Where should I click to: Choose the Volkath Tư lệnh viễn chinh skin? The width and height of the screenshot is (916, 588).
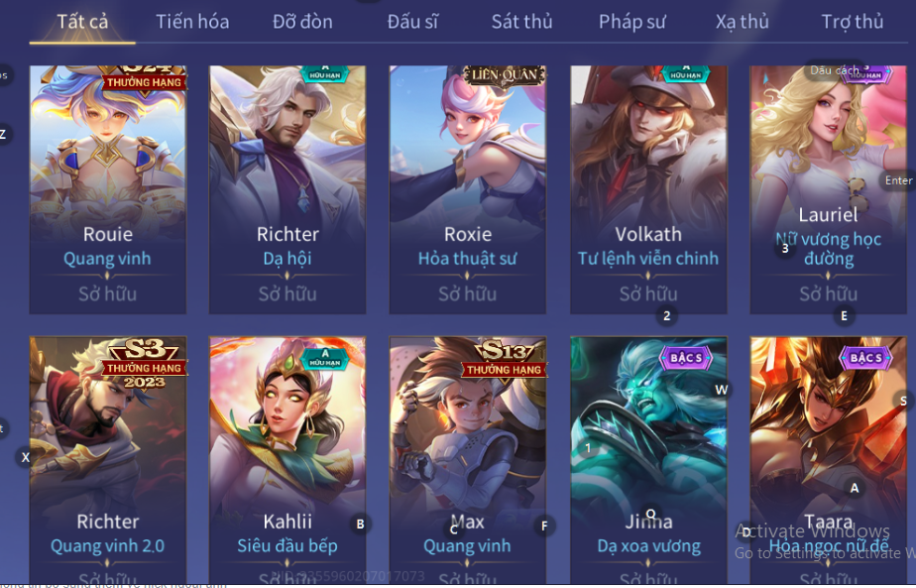pos(648,189)
